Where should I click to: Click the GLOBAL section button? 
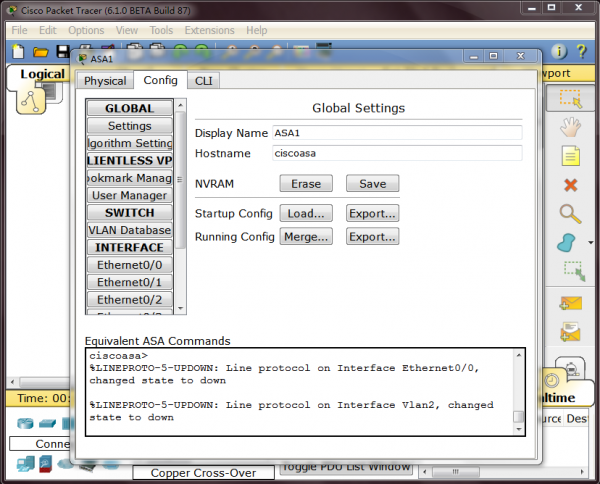click(129, 108)
